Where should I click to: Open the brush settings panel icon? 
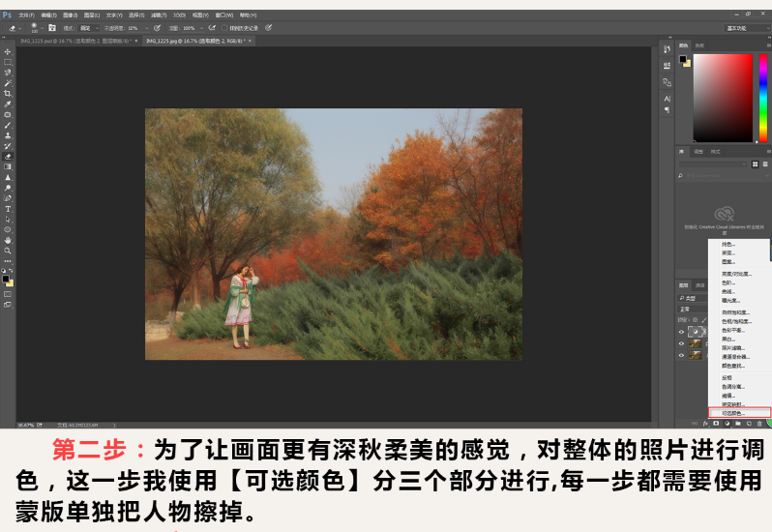[x=52, y=28]
